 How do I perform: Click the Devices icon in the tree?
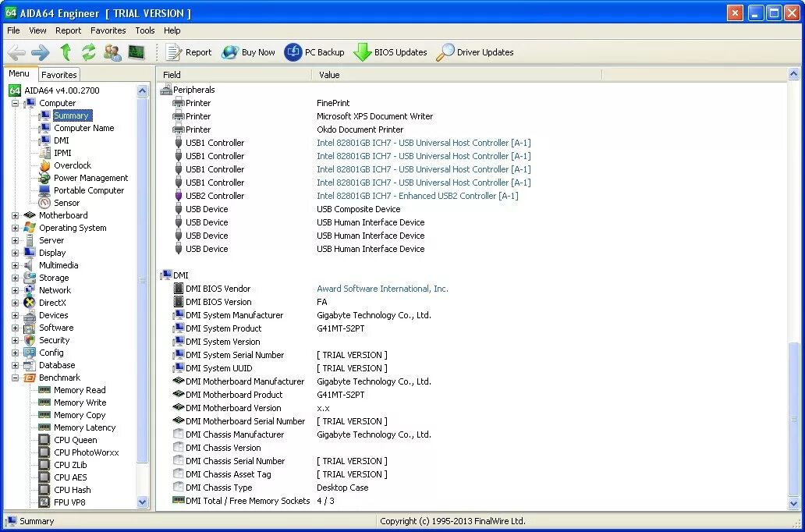(x=30, y=315)
